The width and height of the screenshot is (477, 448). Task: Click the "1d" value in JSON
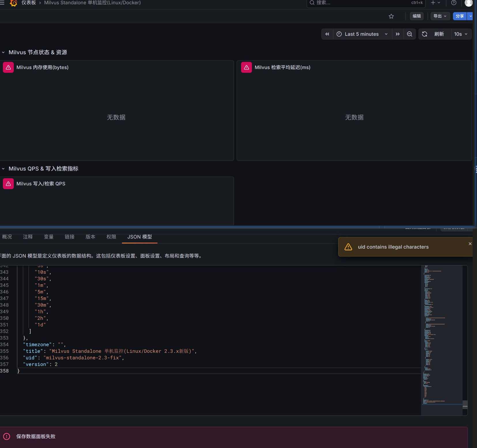tap(40, 325)
